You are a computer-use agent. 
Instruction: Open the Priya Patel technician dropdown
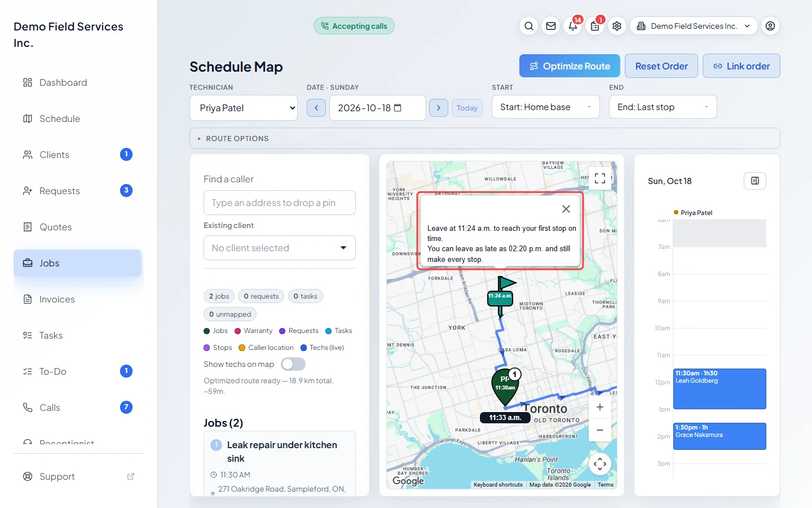[244, 108]
